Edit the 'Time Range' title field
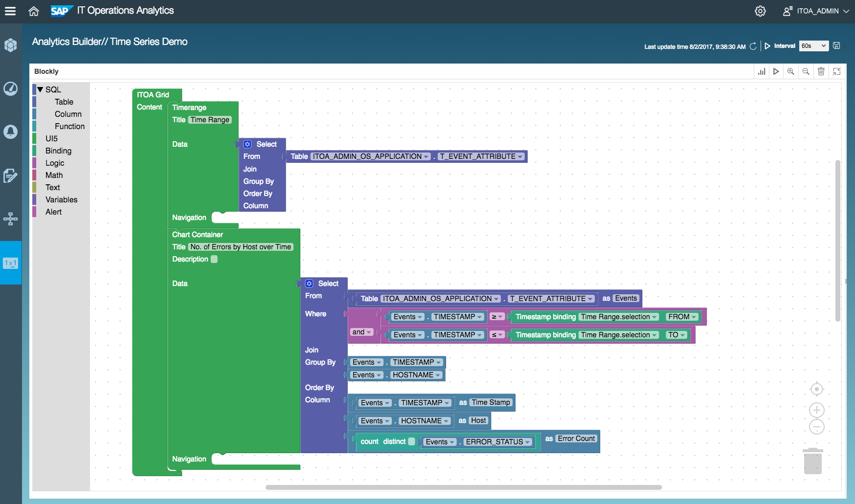 pyautogui.click(x=210, y=120)
